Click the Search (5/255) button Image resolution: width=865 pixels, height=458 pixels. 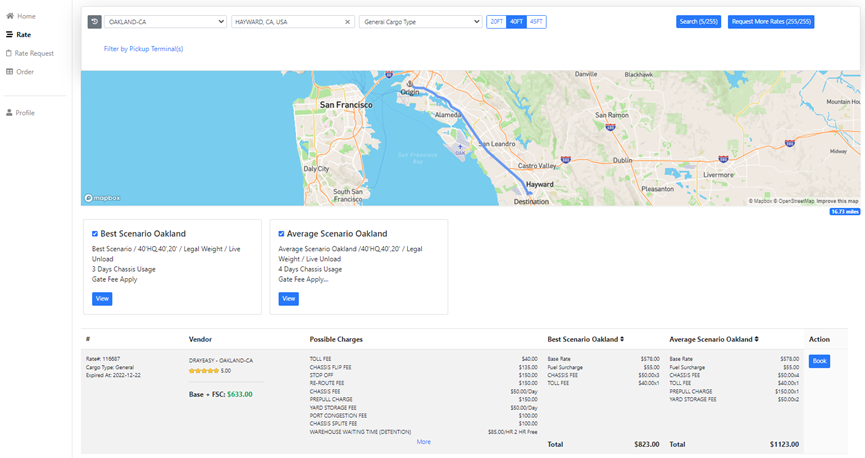pyautogui.click(x=698, y=22)
